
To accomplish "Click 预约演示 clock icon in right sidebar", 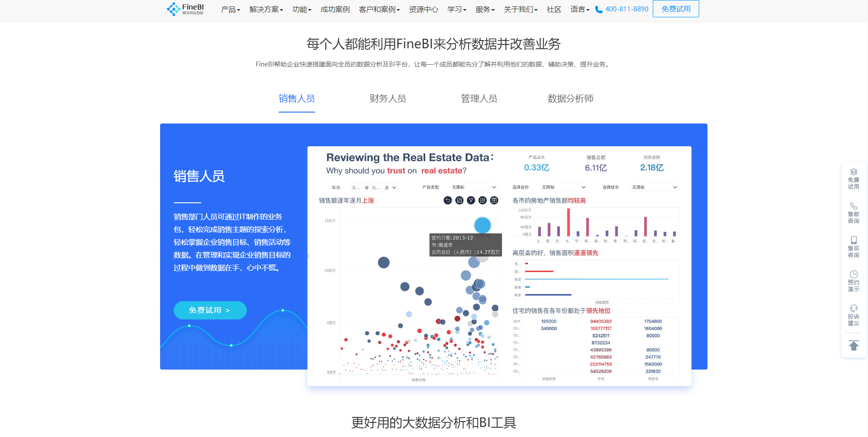I will click(854, 274).
